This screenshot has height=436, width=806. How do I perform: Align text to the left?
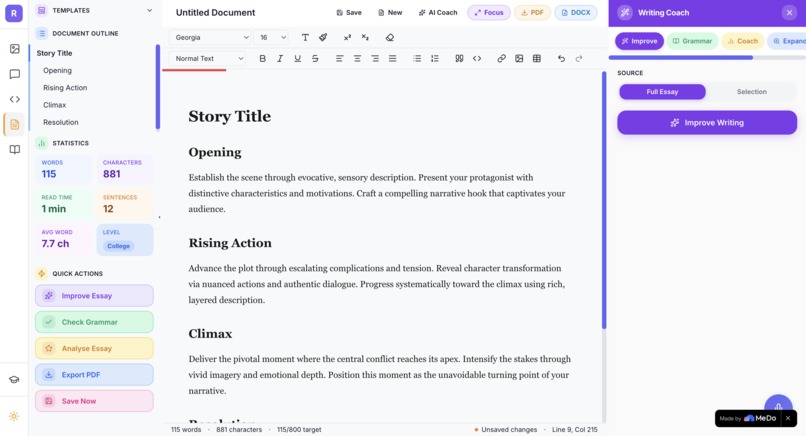pos(340,59)
